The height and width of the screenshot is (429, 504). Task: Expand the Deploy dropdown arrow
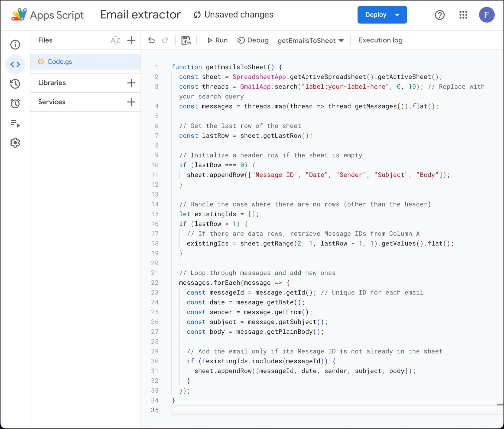[x=397, y=15]
